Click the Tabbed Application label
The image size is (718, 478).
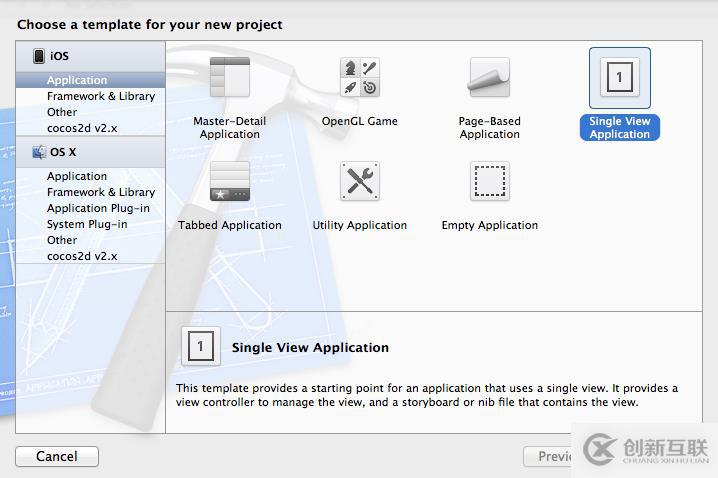coord(230,225)
